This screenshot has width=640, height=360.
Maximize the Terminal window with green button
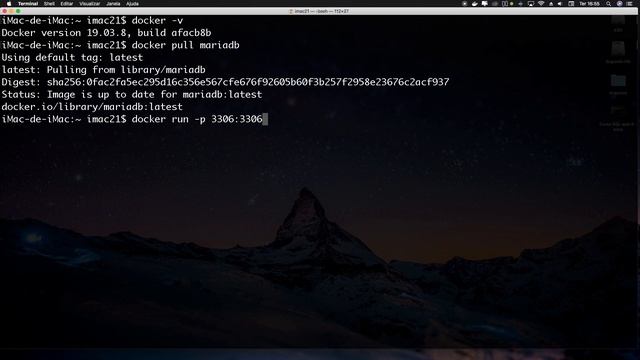click(x=18, y=11)
